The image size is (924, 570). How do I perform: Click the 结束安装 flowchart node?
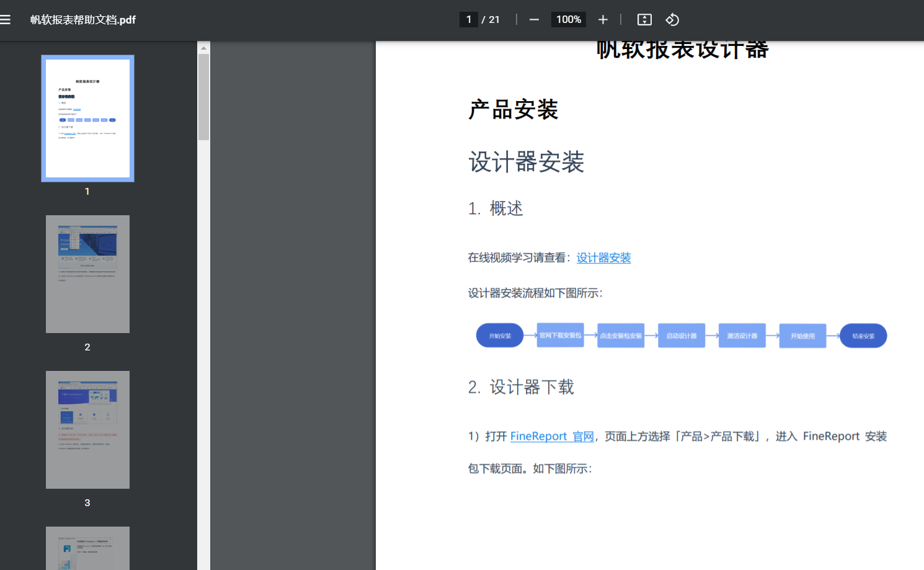coord(863,335)
